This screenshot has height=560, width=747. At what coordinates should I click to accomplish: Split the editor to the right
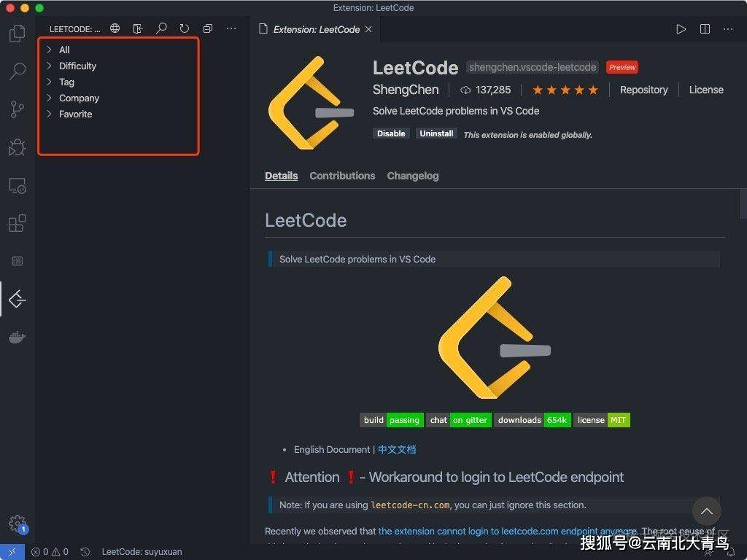pos(705,29)
